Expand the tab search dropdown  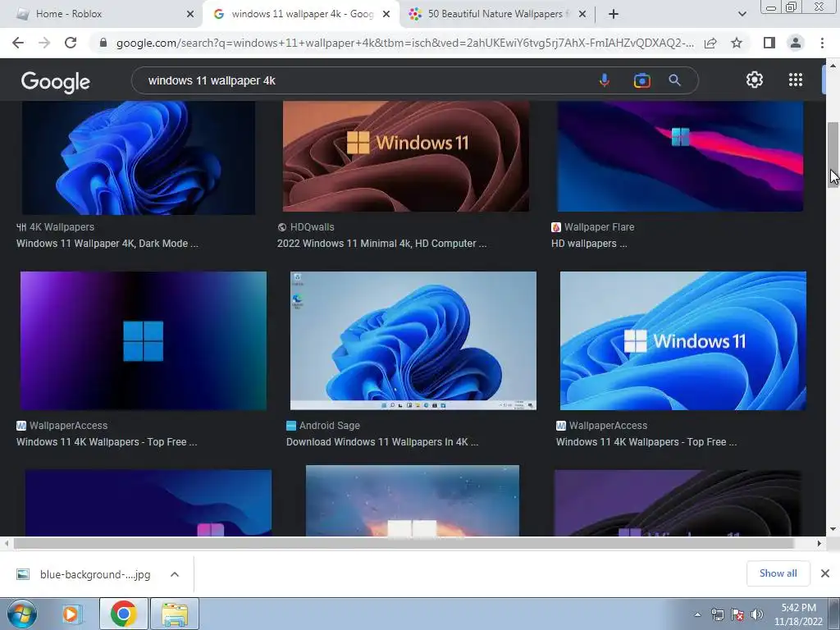point(742,14)
